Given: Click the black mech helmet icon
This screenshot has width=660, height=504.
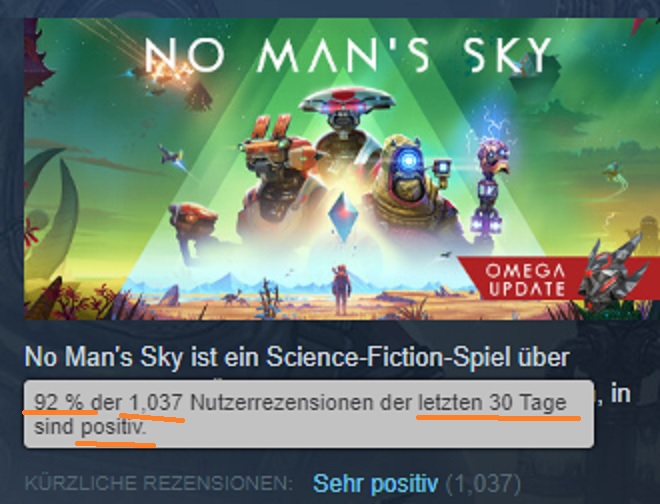Looking at the screenshot, I should pyautogui.click(x=613, y=269).
